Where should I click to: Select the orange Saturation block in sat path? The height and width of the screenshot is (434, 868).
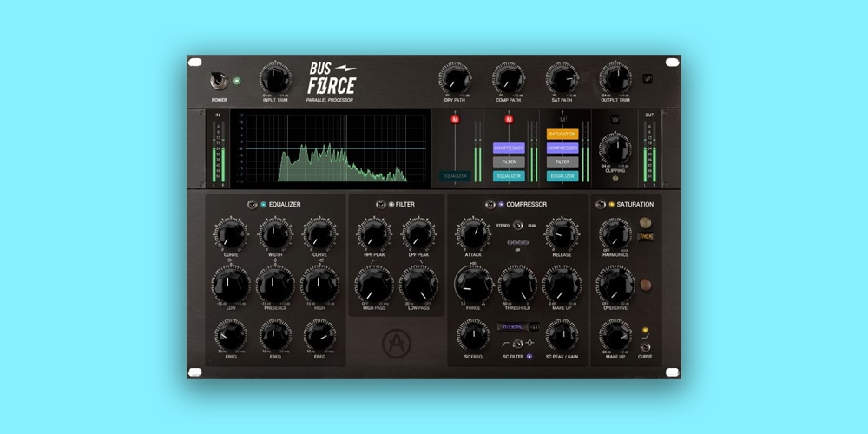(x=562, y=135)
